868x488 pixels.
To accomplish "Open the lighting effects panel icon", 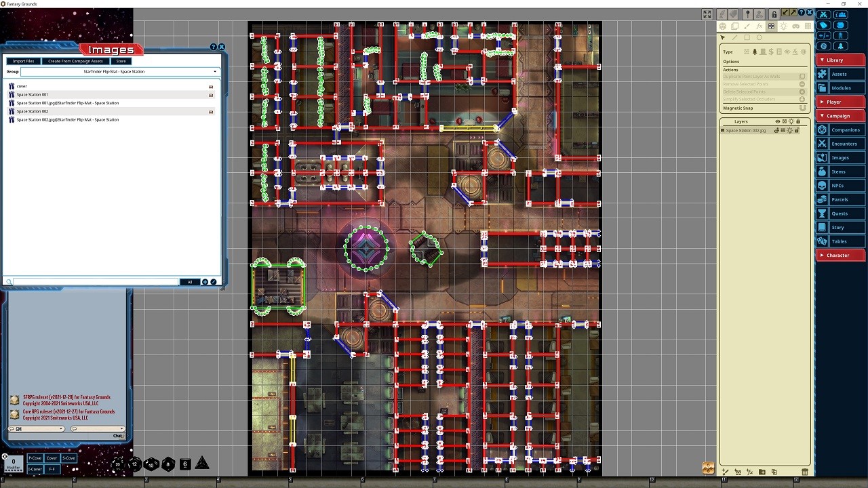I will [x=784, y=26].
